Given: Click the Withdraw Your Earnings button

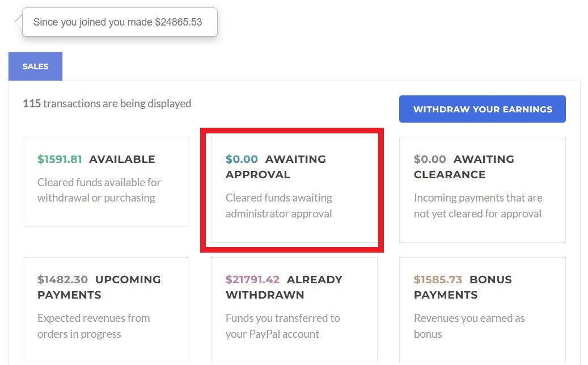Looking at the screenshot, I should pyautogui.click(x=482, y=109).
